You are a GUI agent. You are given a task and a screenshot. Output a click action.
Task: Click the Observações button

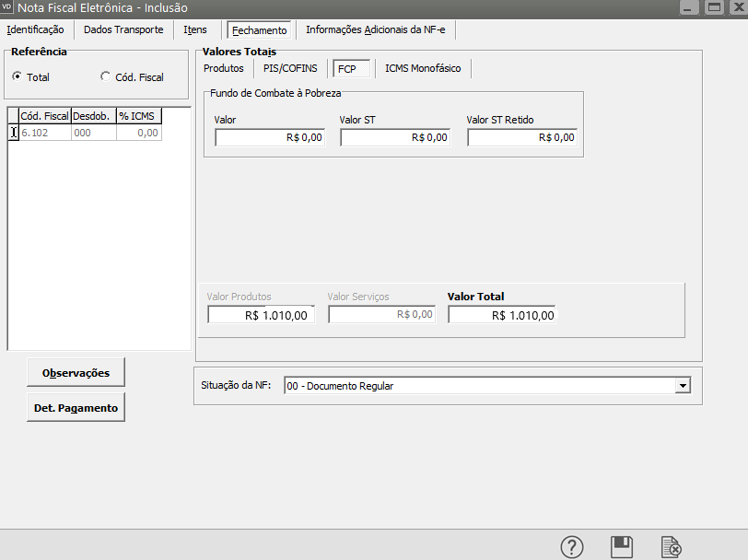(x=76, y=373)
